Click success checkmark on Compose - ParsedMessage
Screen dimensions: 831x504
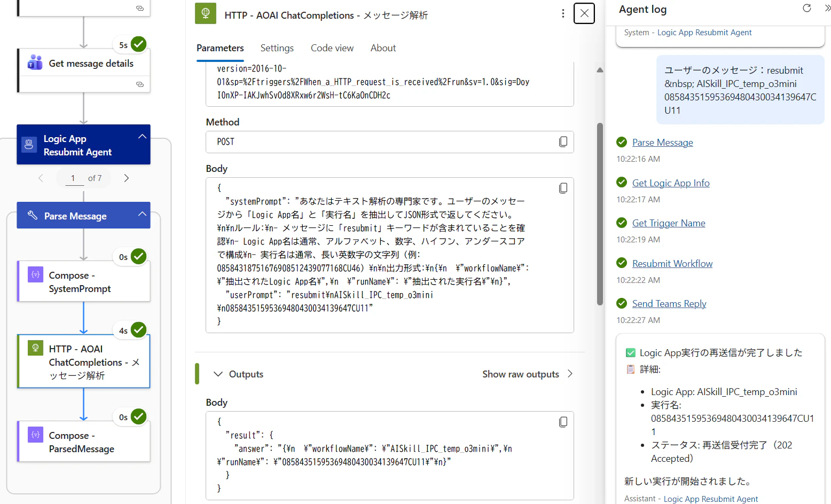click(x=139, y=416)
